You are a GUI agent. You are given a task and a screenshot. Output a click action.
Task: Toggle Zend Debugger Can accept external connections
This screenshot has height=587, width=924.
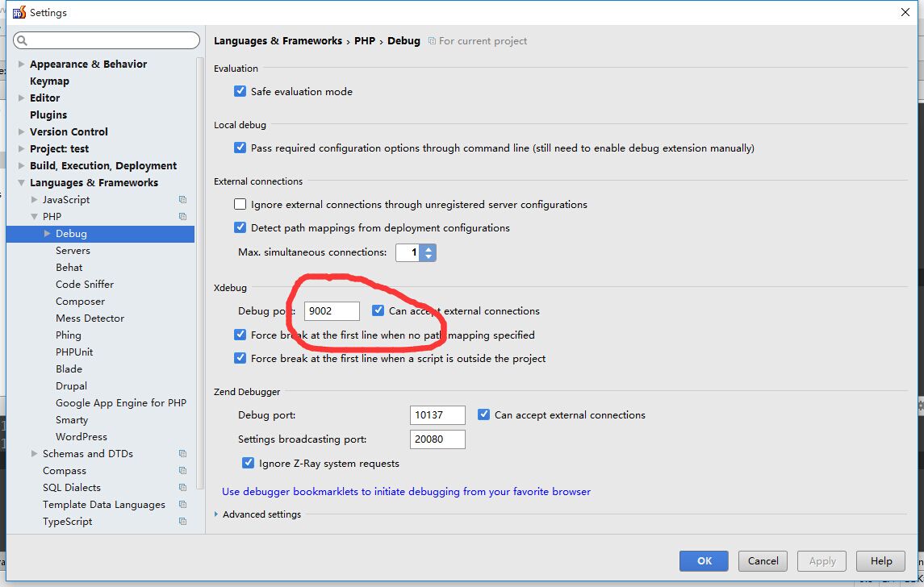click(x=484, y=415)
